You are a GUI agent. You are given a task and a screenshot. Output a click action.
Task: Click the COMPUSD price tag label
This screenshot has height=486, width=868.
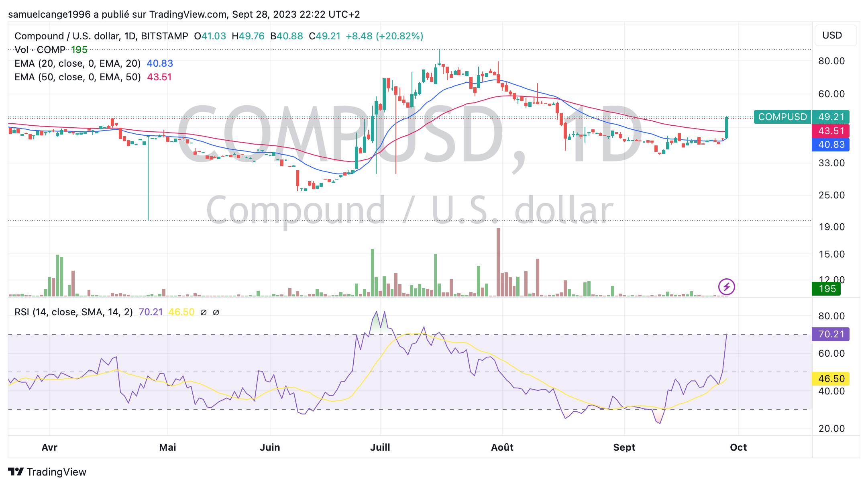(x=782, y=117)
